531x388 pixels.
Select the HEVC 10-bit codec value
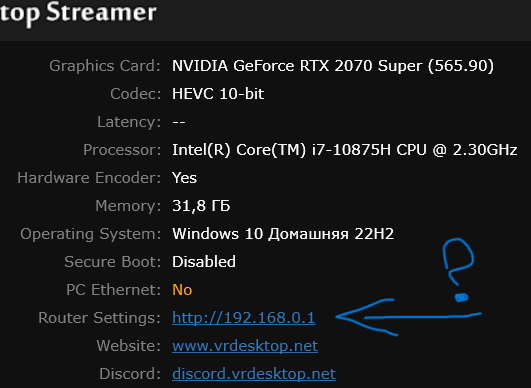218,94
